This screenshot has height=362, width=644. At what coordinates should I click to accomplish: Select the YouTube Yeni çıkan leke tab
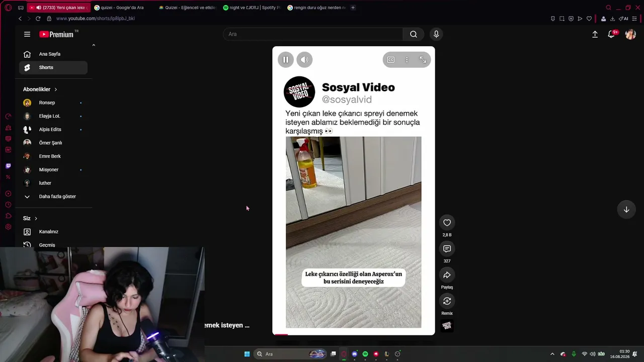tap(58, 8)
